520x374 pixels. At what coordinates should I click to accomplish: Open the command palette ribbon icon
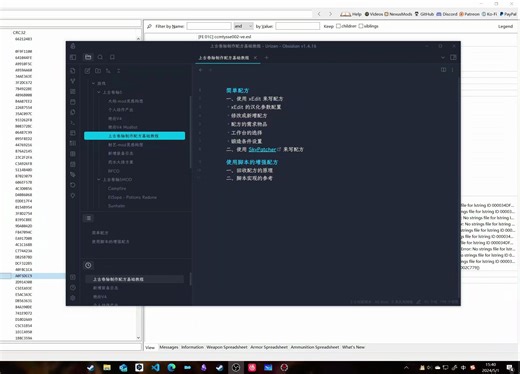tap(73, 123)
